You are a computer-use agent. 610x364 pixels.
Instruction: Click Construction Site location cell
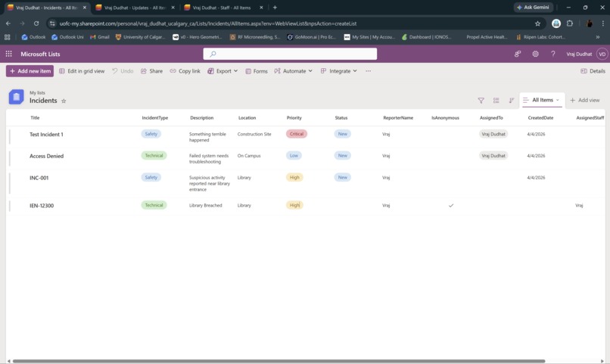tap(254, 134)
